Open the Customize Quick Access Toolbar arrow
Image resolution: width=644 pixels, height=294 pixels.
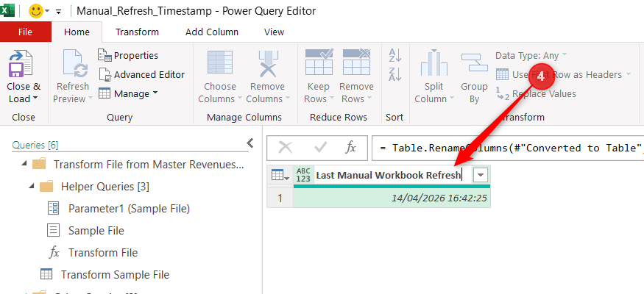[x=58, y=12]
